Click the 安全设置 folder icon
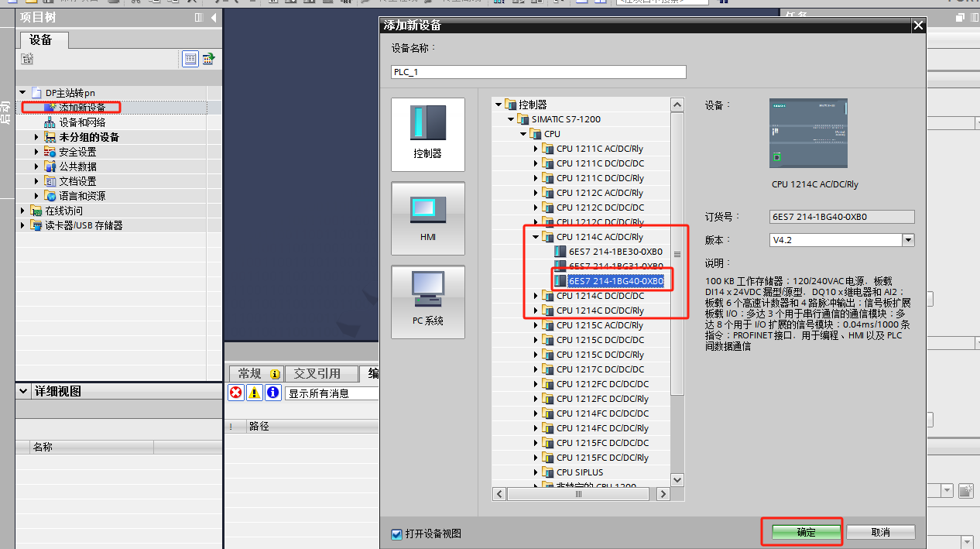Image resolution: width=980 pixels, height=549 pixels. (x=50, y=152)
